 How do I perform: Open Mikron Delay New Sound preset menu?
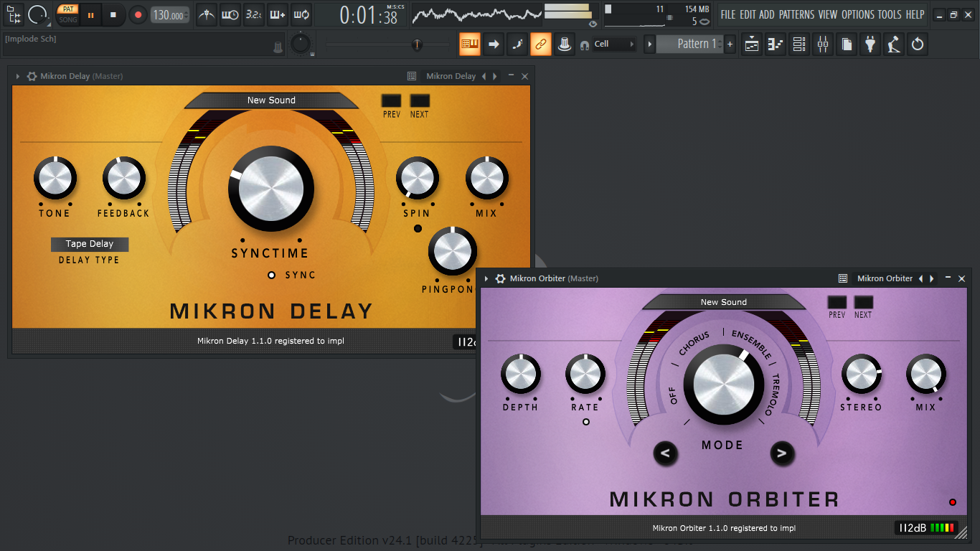(x=271, y=100)
